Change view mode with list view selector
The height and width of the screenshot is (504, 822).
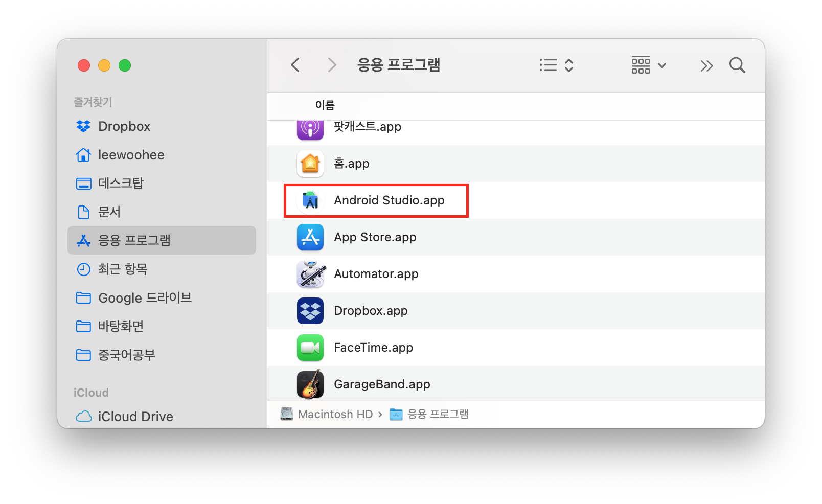pyautogui.click(x=557, y=65)
